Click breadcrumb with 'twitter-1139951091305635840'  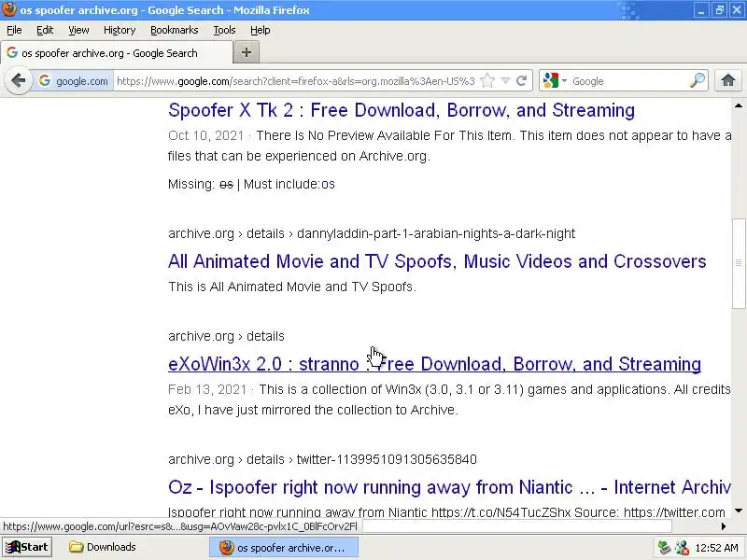point(322,459)
